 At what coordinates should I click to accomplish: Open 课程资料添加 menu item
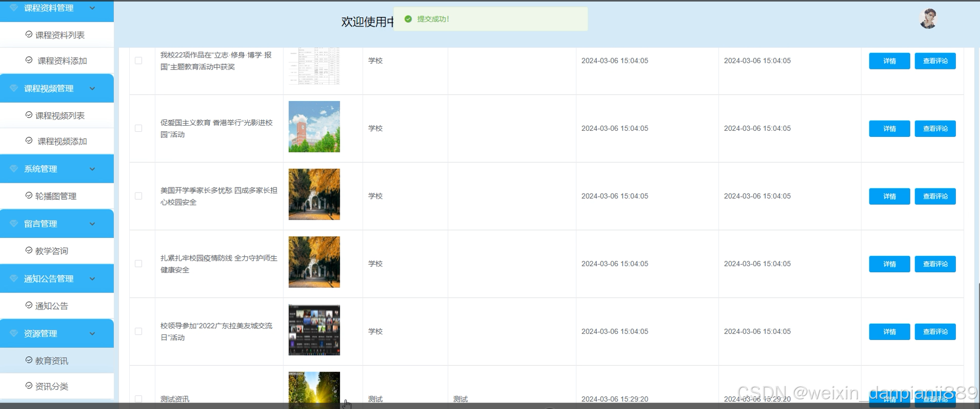pyautogui.click(x=57, y=61)
